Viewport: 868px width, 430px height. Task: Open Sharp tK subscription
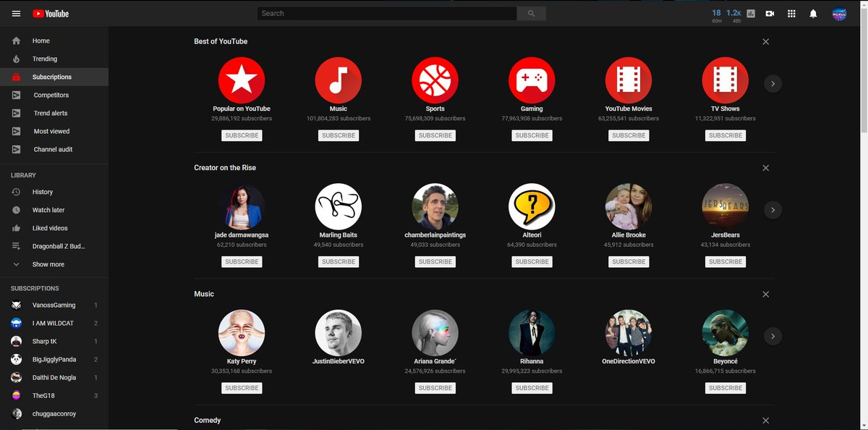click(54, 341)
